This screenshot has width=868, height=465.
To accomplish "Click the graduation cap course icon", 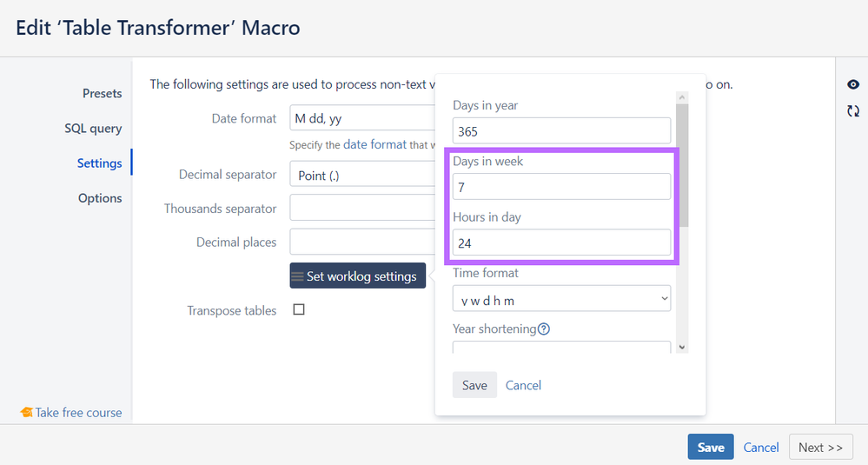I will click(x=26, y=413).
